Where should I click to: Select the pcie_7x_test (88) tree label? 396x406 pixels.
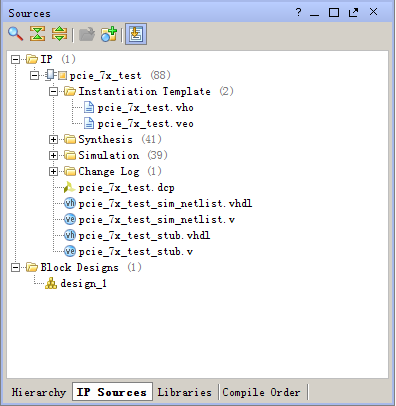(120, 76)
